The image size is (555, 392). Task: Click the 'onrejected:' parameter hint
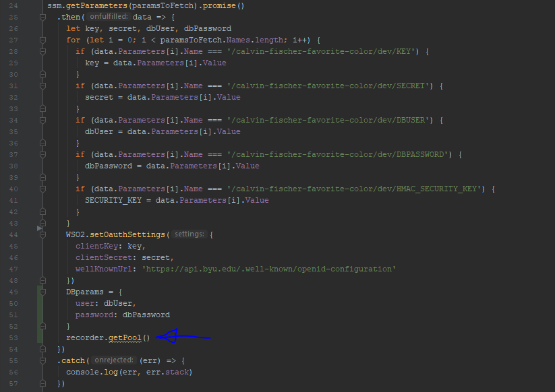(x=113, y=360)
